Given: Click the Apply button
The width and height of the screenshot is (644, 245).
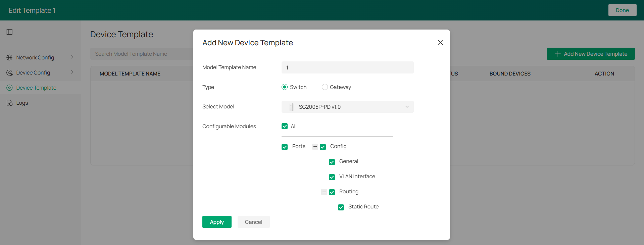Looking at the screenshot, I should pyautogui.click(x=217, y=222).
